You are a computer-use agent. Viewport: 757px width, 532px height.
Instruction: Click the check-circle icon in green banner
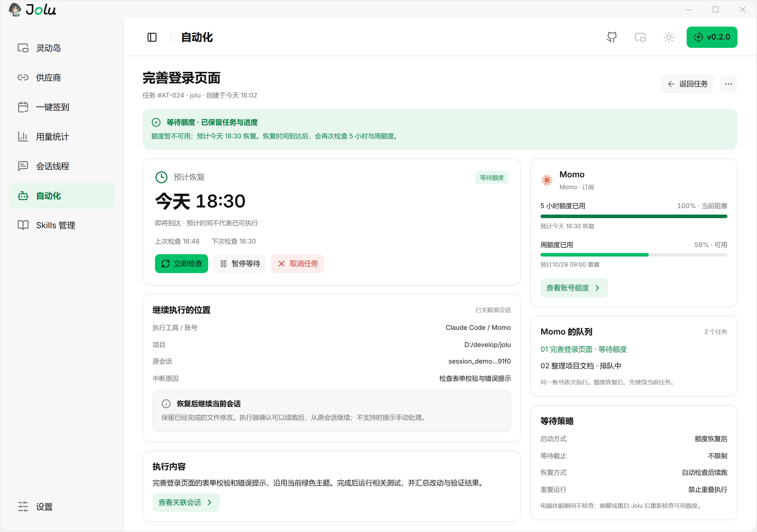(x=156, y=123)
